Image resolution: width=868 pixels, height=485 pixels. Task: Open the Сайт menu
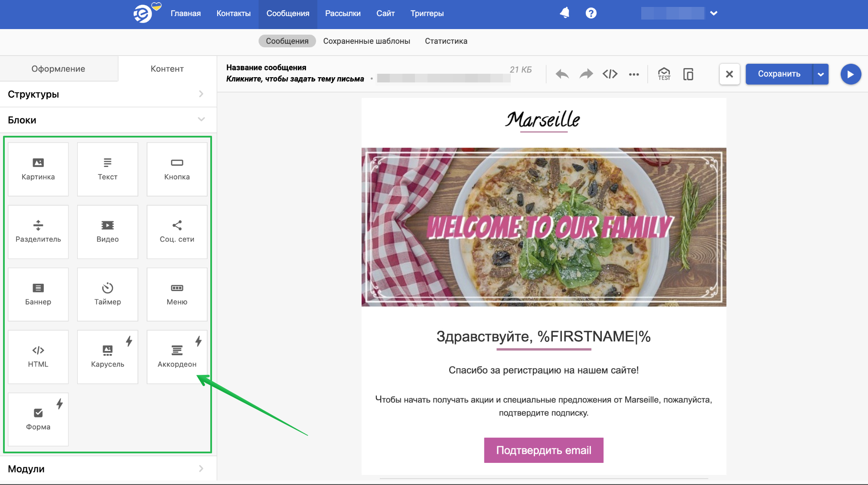(x=385, y=13)
